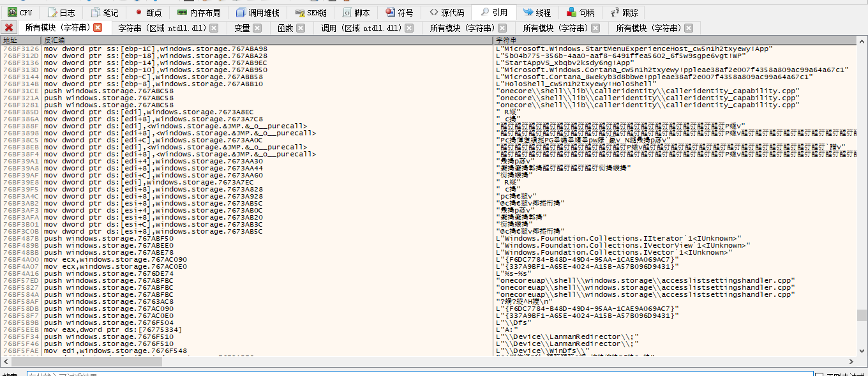The width and height of the screenshot is (868, 376).
Task: Click the red X icon left of reference tabs
Action: 9,27
